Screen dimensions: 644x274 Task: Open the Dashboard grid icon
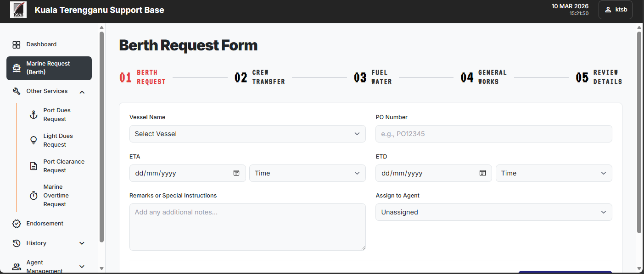click(x=17, y=45)
